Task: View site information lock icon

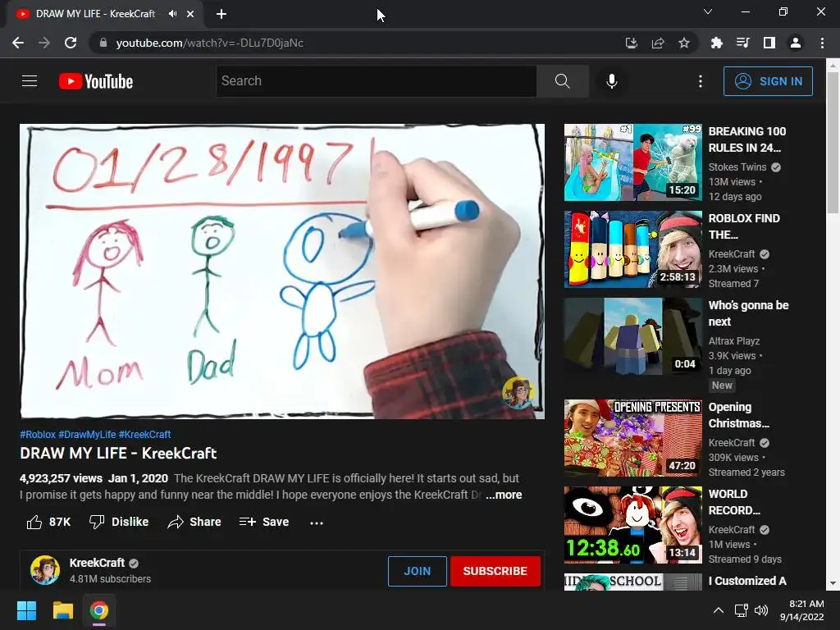Action: pos(103,43)
